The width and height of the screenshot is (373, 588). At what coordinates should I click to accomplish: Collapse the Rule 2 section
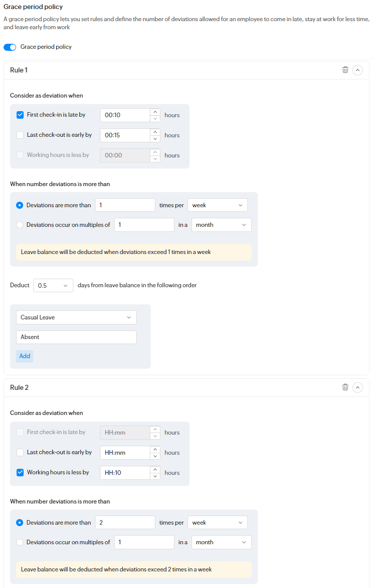coord(357,387)
